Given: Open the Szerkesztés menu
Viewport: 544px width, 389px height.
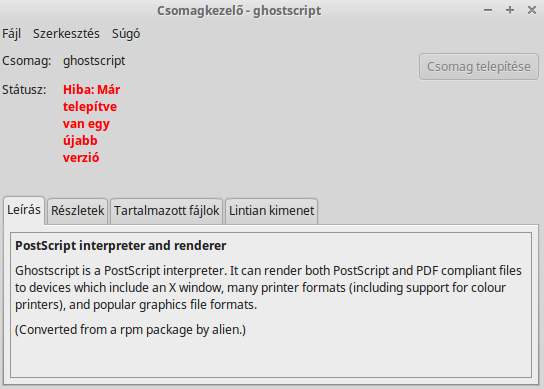Looking at the screenshot, I should (66, 34).
